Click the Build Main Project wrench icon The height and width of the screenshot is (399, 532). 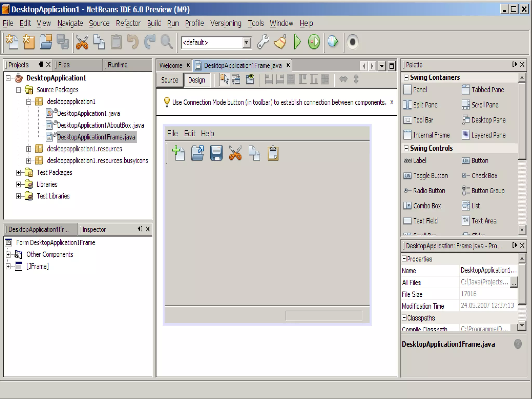pos(263,42)
